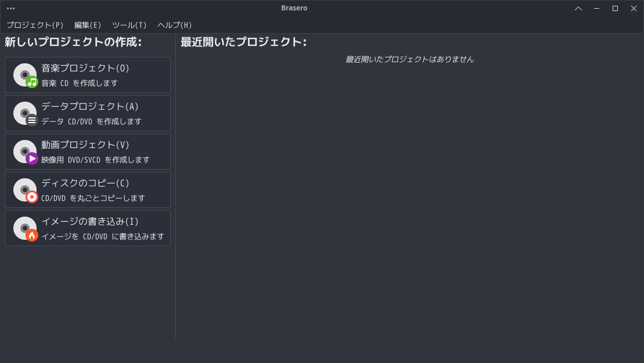Viewport: 644px width, 363px height.
Task: Click the image burn flame disc icon
Action: 25,229
